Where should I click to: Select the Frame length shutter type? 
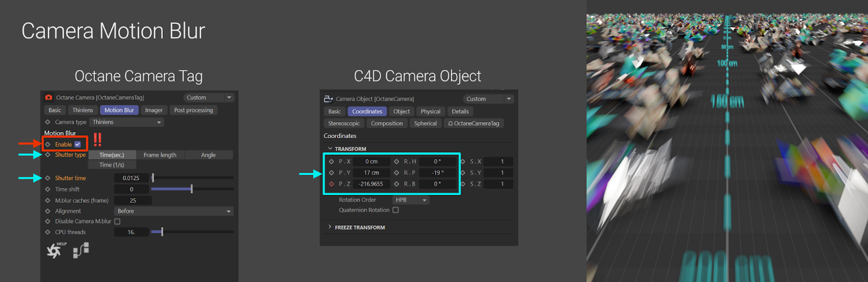pos(160,155)
